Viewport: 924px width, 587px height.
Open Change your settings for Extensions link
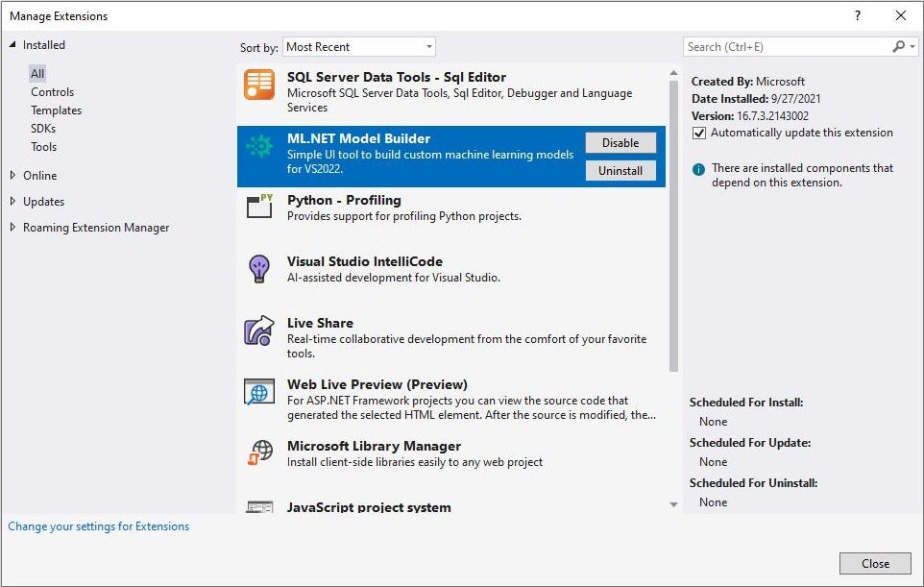click(x=98, y=526)
